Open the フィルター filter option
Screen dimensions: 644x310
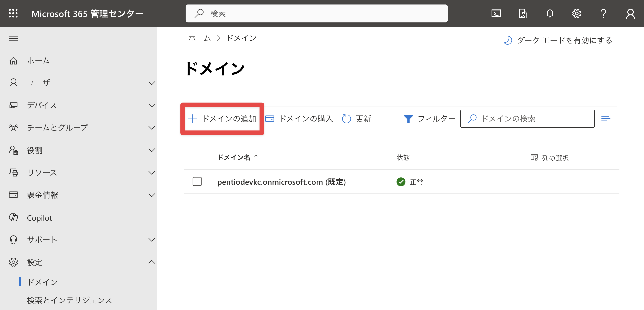point(429,119)
